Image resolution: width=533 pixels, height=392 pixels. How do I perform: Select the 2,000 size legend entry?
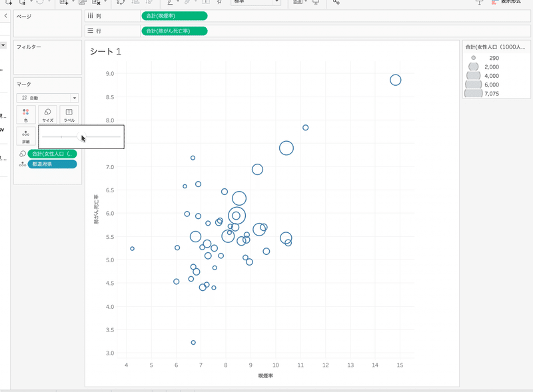pyautogui.click(x=482, y=67)
